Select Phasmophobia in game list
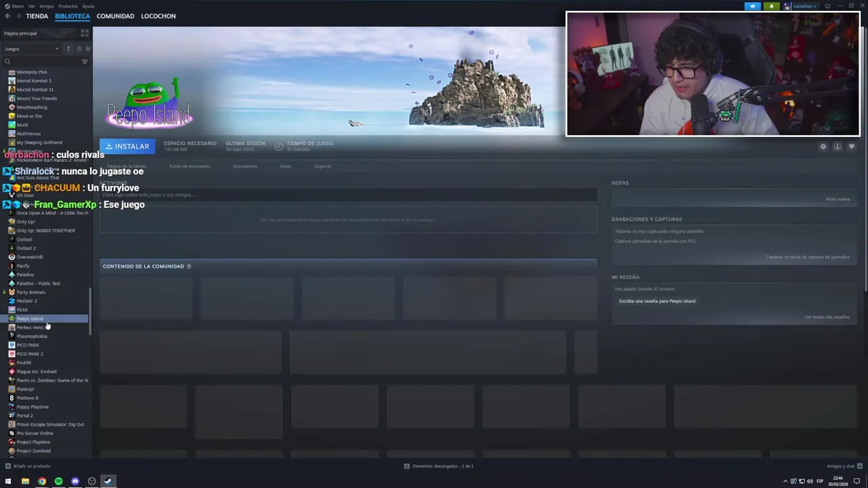The image size is (868, 488). pyautogui.click(x=32, y=336)
